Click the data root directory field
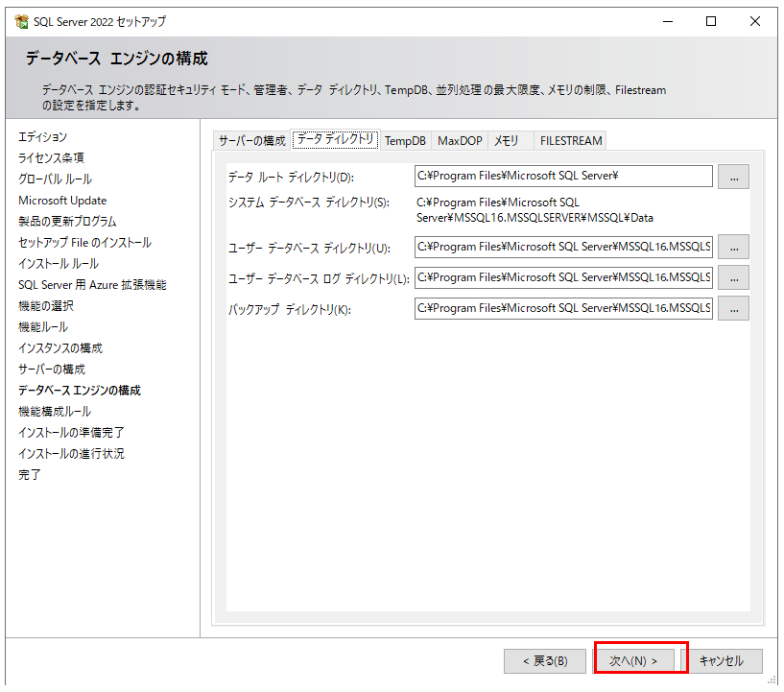784x692 pixels. (x=563, y=176)
